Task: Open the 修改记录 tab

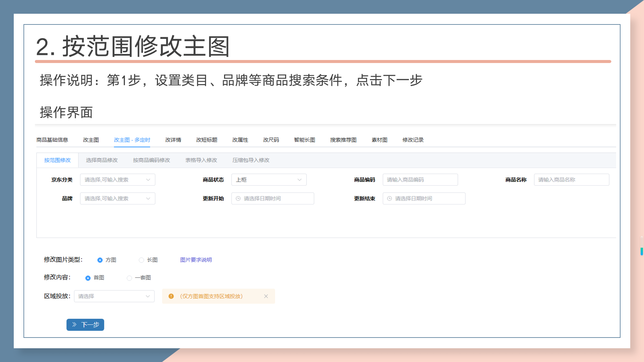Action: coord(413,140)
